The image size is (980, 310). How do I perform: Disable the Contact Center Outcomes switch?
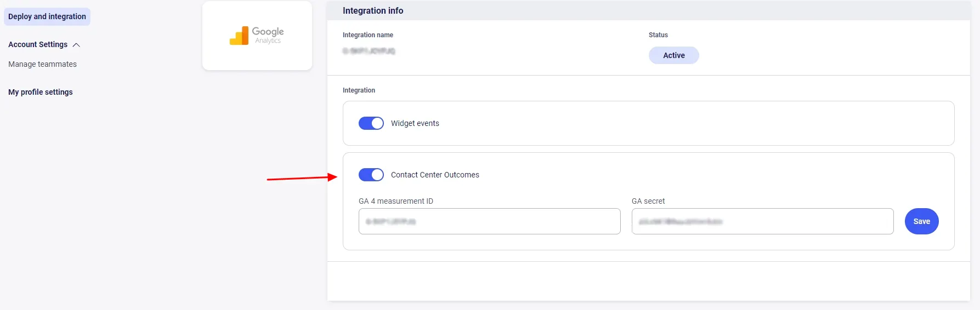point(371,175)
